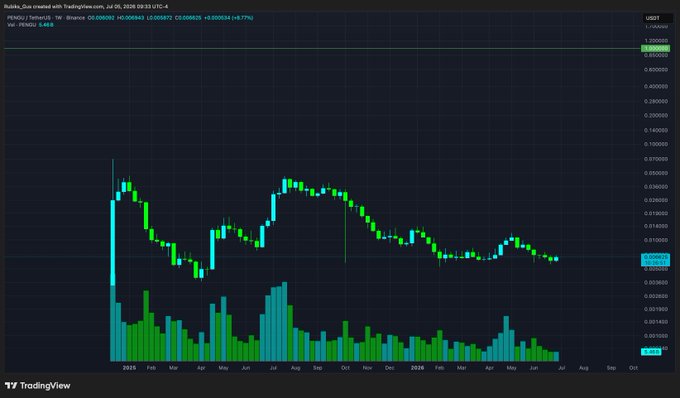680x398 pixels.
Task: Click the 0.100000 price axis label
Action: (x=656, y=144)
